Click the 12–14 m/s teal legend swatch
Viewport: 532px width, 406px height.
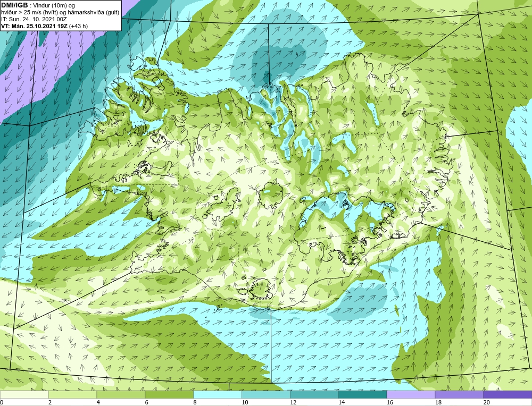314,394
